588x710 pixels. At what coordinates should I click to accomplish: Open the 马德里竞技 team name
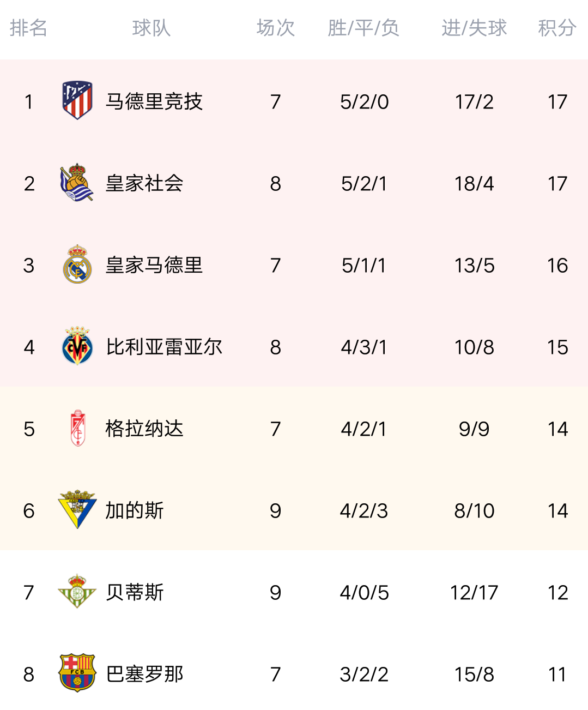click(x=154, y=101)
